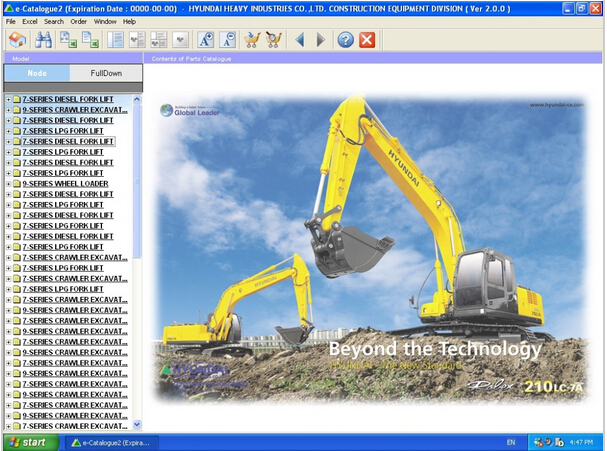This screenshot has width=607, height=451.
Task: Click the network connection tray icon with red X
Action: coord(538,442)
